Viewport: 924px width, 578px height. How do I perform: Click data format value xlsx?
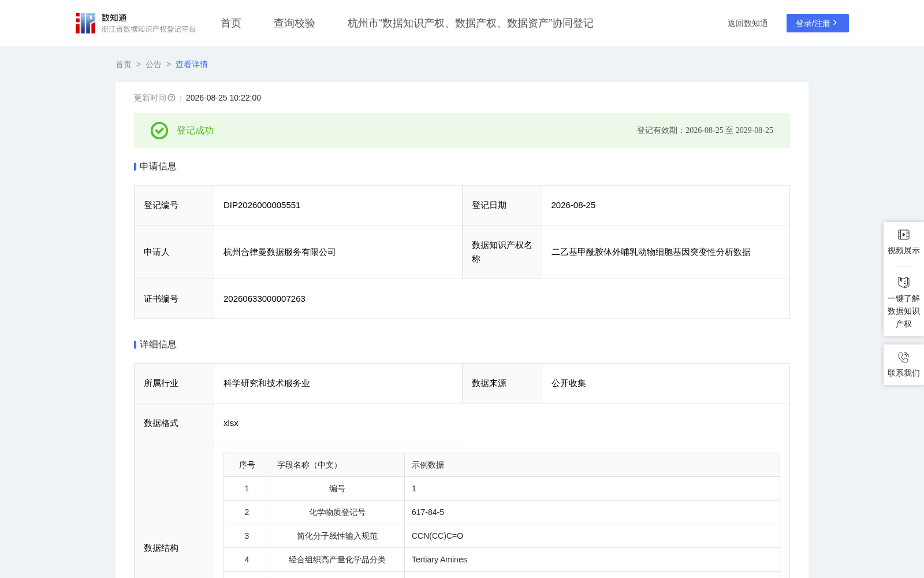(231, 423)
